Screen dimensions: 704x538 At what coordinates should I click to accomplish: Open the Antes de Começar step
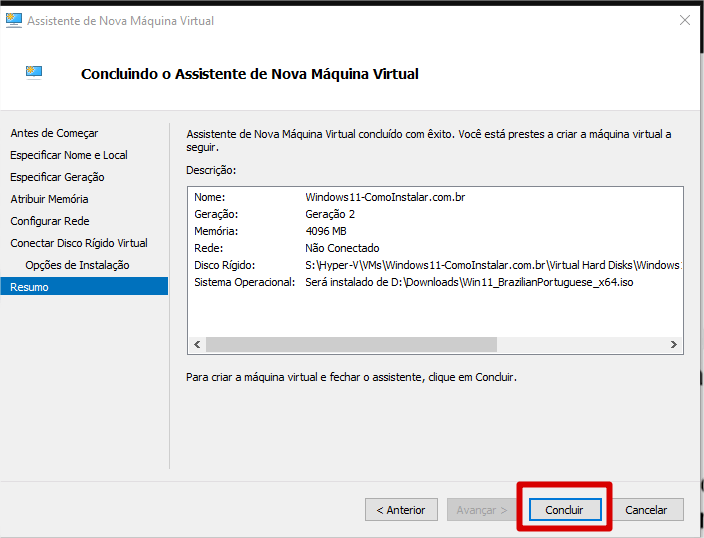[54, 133]
